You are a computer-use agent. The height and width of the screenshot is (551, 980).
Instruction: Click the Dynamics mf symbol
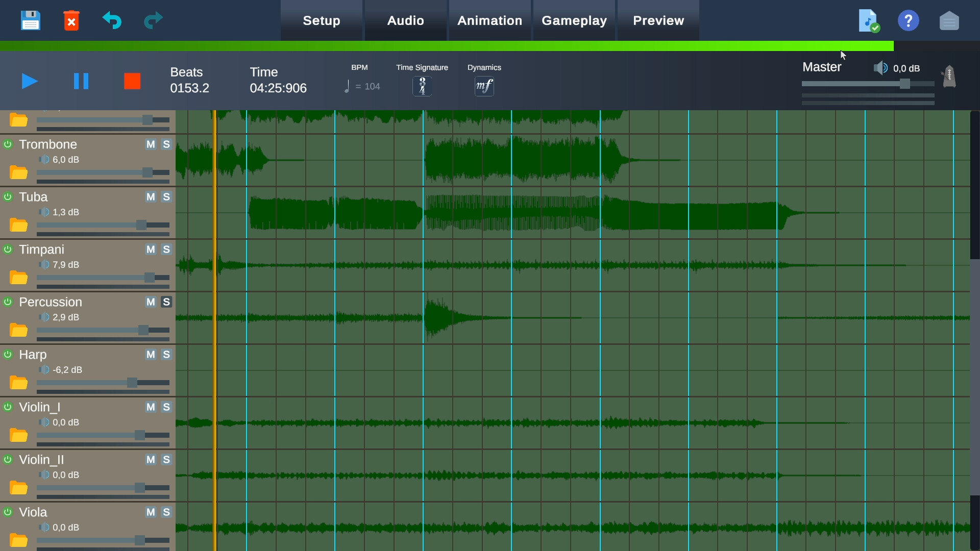coord(484,86)
